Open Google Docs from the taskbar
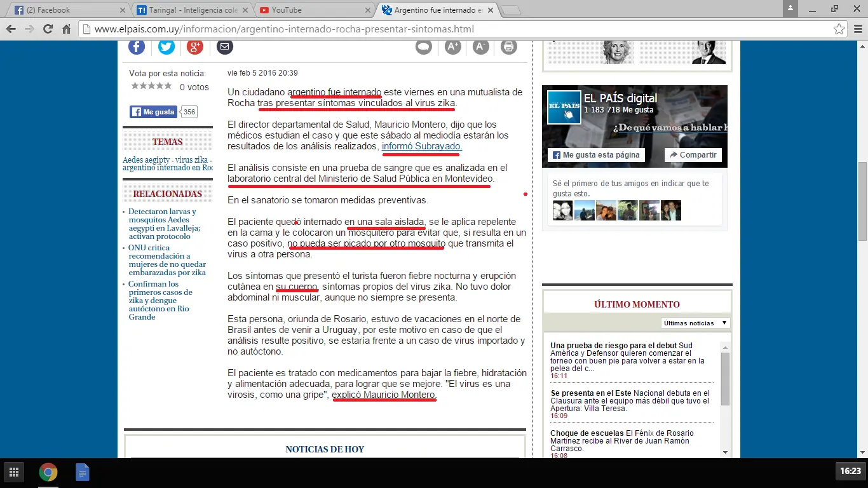This screenshot has height=488, width=868. pyautogui.click(x=83, y=472)
